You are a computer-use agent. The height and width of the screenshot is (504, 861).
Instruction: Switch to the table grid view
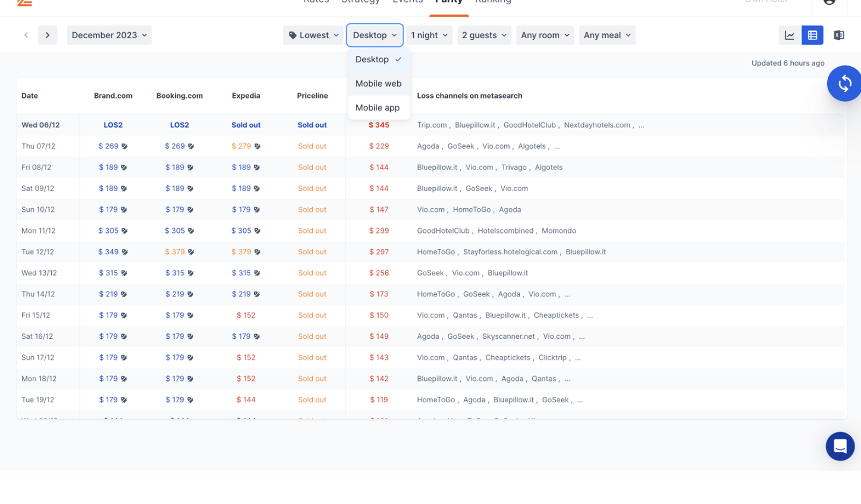click(813, 36)
